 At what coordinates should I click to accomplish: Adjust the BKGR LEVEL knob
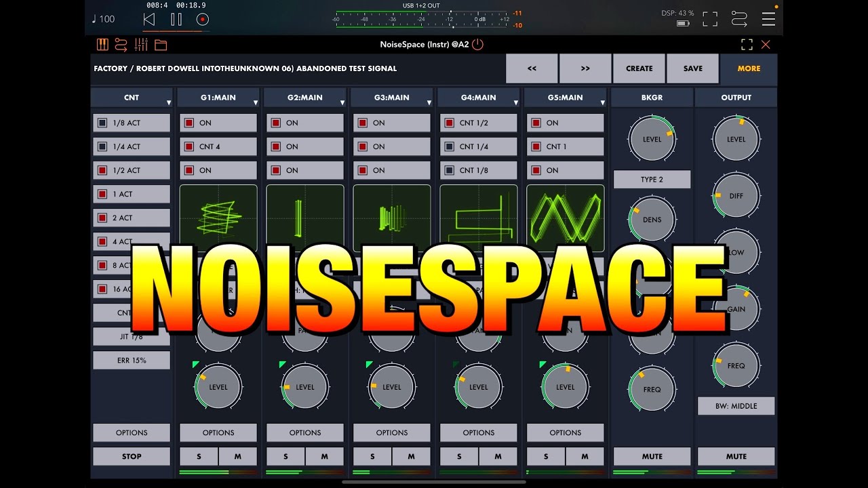(652, 140)
